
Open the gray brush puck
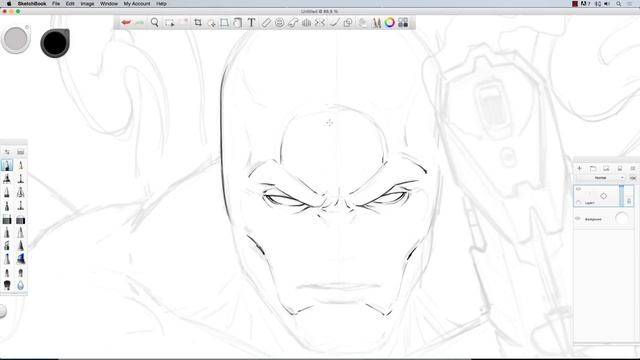pos(16,39)
